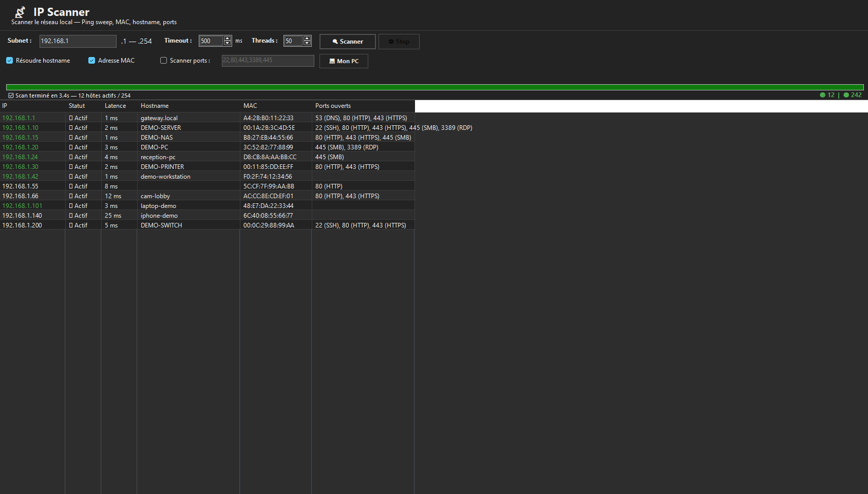
Task: Focus the Threads value field
Action: (293, 41)
